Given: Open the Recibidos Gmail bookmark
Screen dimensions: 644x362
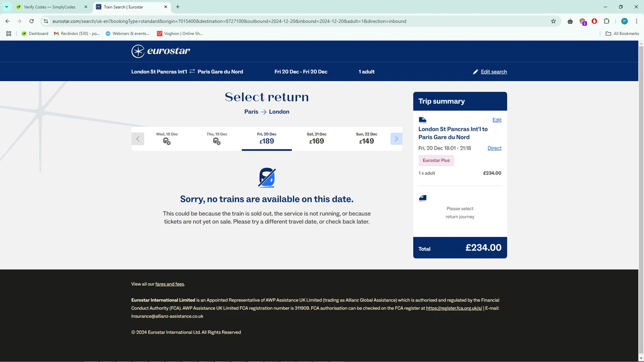Looking at the screenshot, I should tap(76, 33).
